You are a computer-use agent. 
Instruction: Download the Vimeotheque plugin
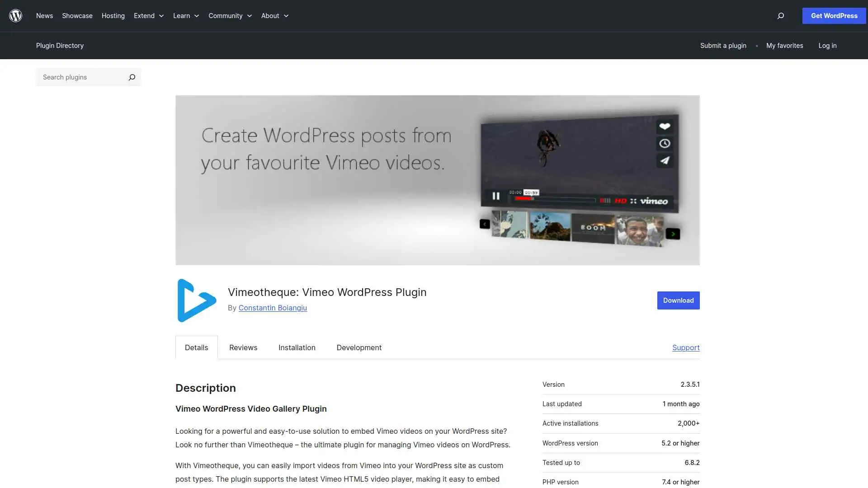678,300
